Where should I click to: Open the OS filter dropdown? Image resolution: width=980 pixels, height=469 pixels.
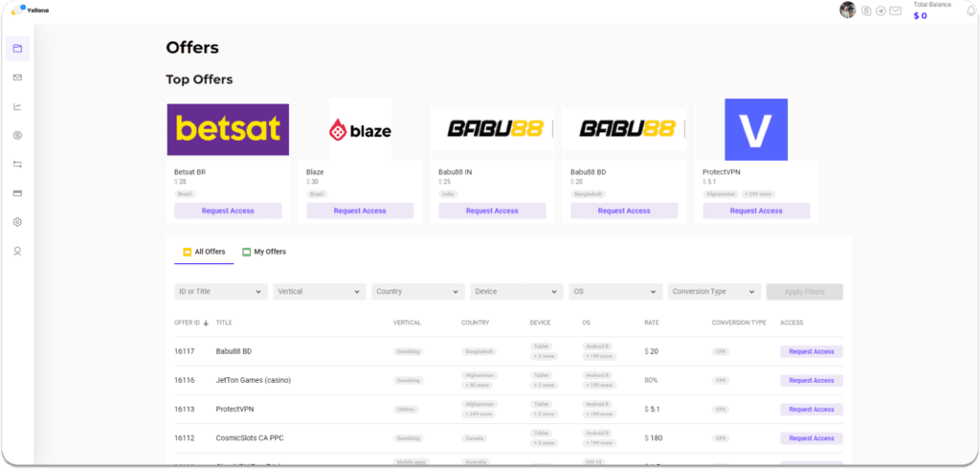tap(615, 291)
